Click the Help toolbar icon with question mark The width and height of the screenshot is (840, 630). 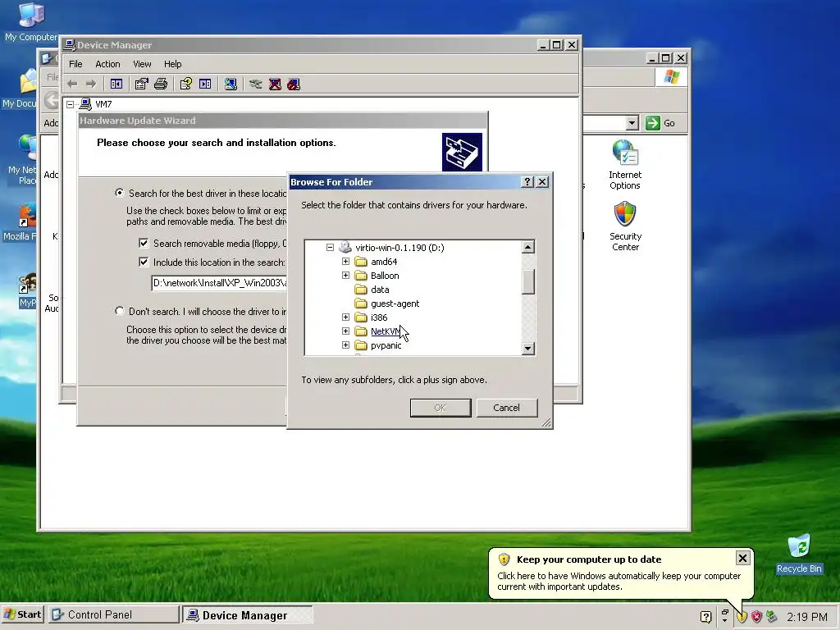(x=186, y=84)
